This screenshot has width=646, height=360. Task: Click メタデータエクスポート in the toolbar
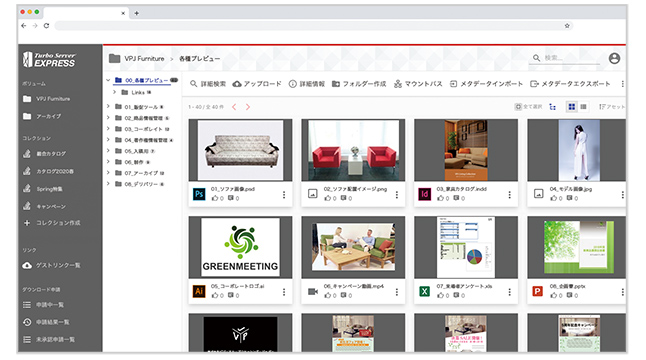(570, 84)
